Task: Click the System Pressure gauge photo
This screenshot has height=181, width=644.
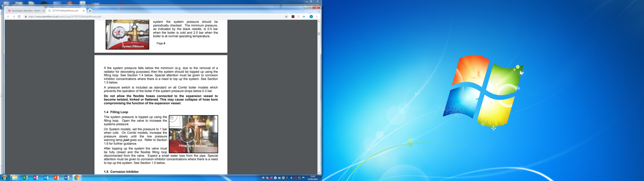Action: coord(127,35)
